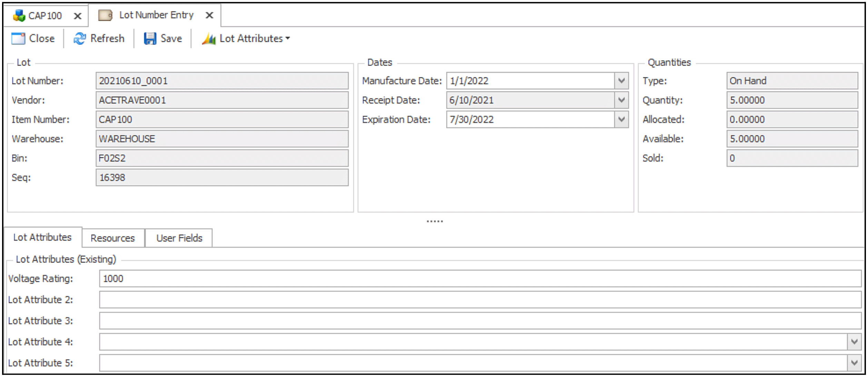Image resolution: width=868 pixels, height=377 pixels.
Task: Click the Seq field 16398
Action: coord(222,177)
